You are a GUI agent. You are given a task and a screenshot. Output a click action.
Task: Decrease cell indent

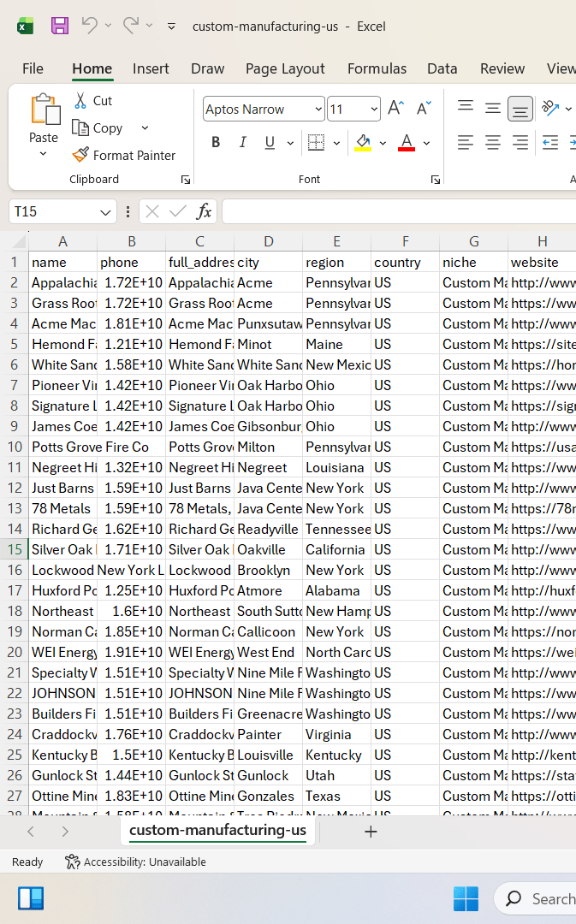550,142
